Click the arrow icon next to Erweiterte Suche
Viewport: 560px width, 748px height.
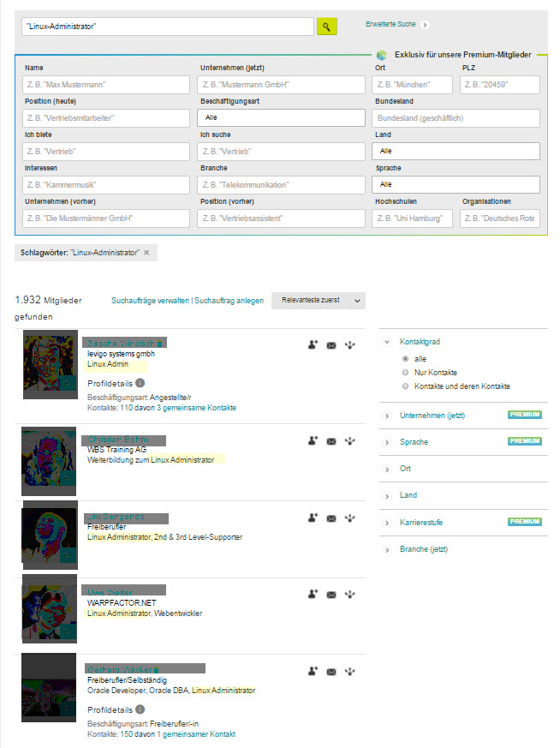click(425, 25)
